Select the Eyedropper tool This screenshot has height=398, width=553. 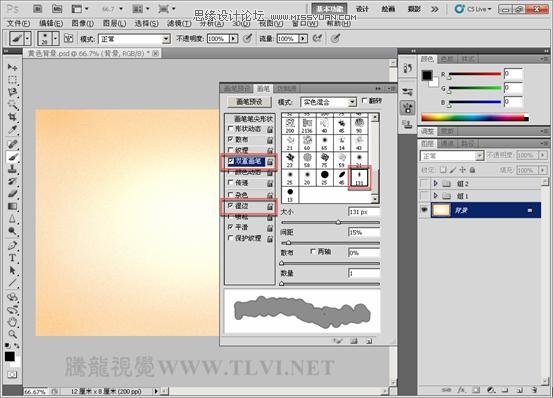click(12, 130)
